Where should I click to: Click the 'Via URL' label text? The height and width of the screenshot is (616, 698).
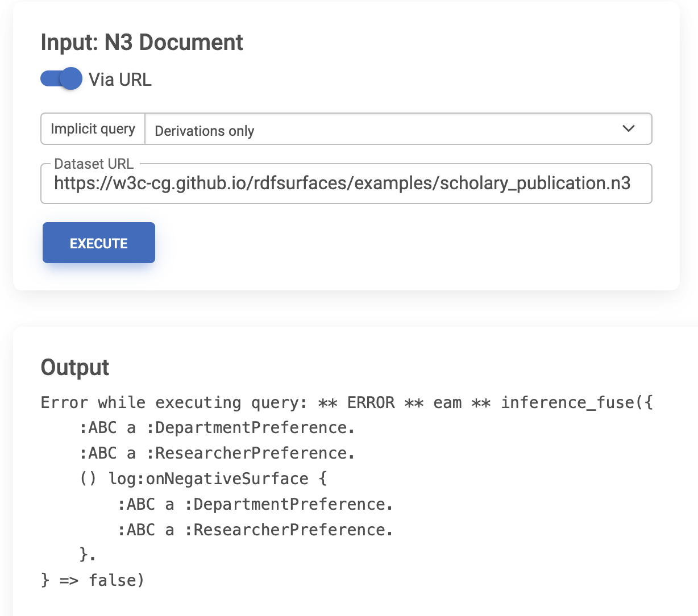pos(120,80)
